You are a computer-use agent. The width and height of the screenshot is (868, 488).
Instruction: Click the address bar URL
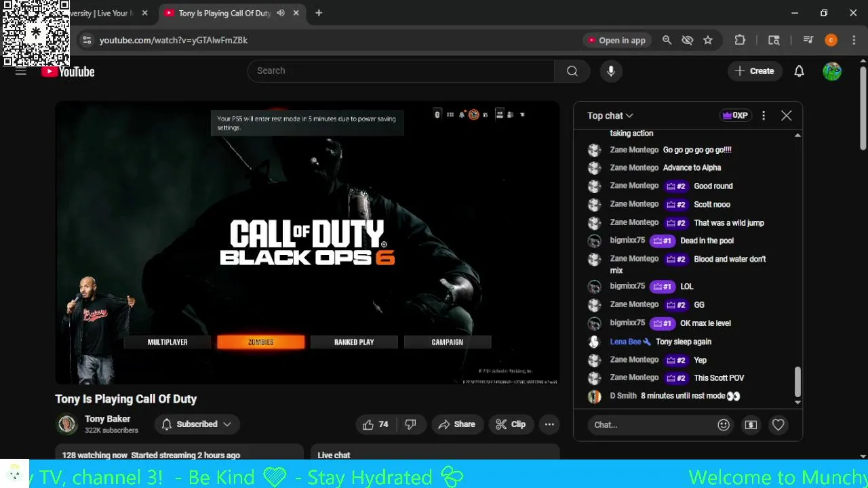click(174, 40)
